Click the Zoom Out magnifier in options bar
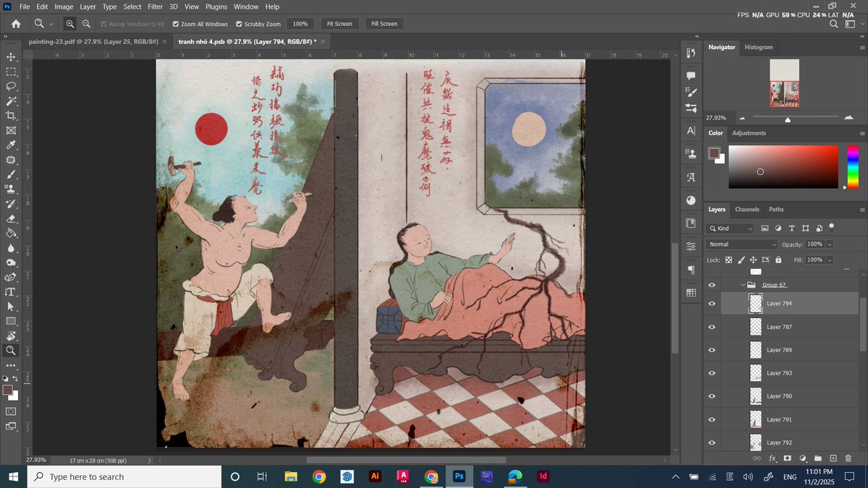Image resolution: width=868 pixels, height=488 pixels. (x=86, y=24)
